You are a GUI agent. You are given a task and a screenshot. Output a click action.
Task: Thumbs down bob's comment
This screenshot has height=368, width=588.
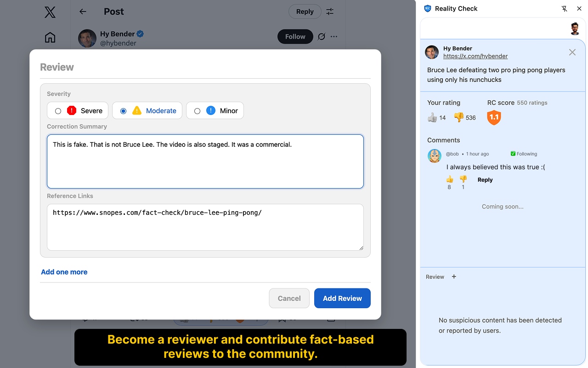coord(463,179)
